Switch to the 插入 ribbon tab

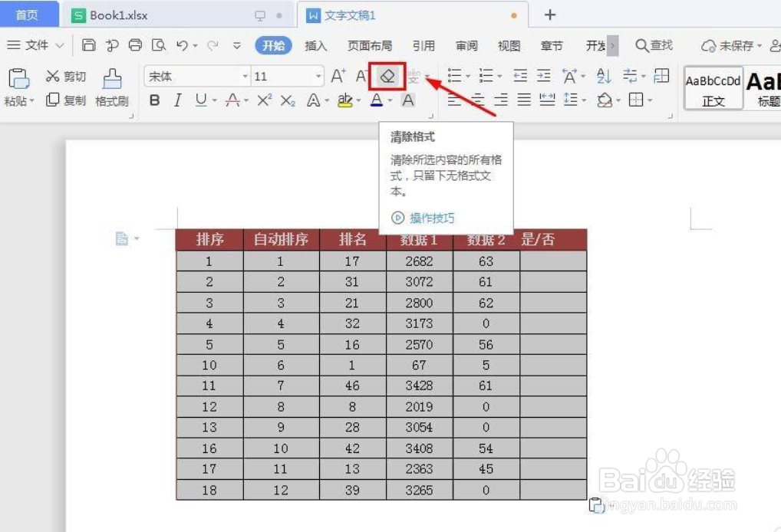pyautogui.click(x=316, y=45)
